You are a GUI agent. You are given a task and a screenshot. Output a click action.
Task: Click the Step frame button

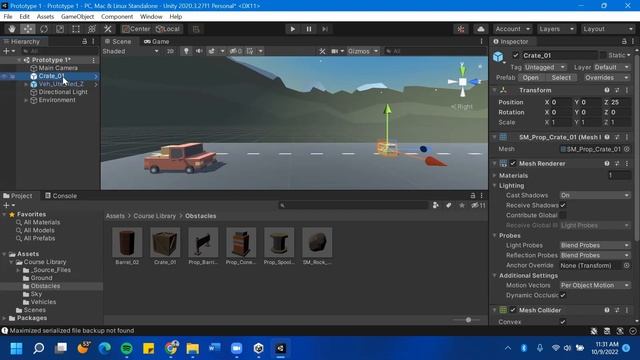(x=325, y=29)
